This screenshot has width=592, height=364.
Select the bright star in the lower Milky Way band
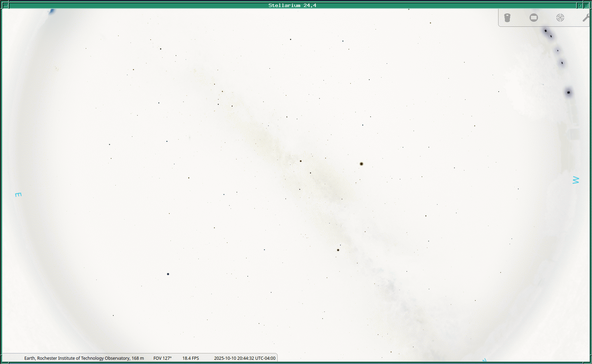(x=338, y=250)
